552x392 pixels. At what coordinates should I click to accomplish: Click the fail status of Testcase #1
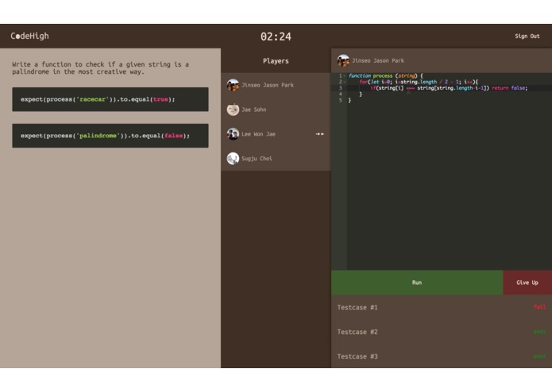click(539, 307)
